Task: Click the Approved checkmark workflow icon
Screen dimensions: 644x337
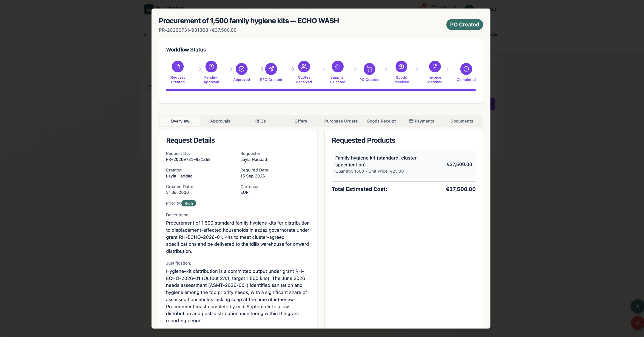Action: [242, 69]
